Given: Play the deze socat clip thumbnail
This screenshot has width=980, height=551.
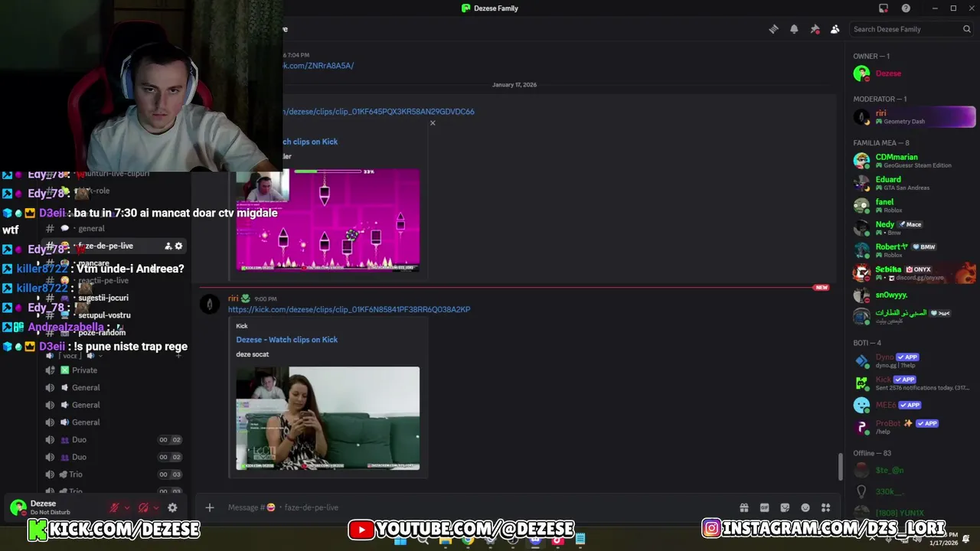Looking at the screenshot, I should click(328, 419).
